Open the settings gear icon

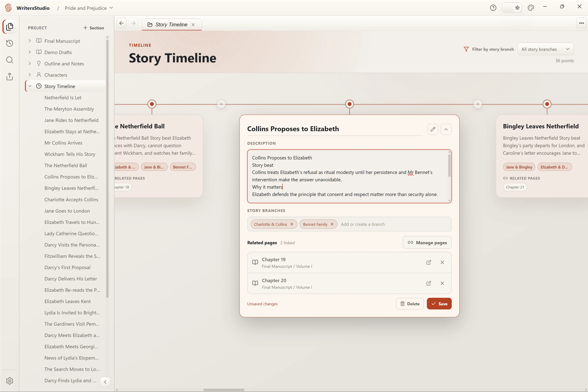coord(9,381)
